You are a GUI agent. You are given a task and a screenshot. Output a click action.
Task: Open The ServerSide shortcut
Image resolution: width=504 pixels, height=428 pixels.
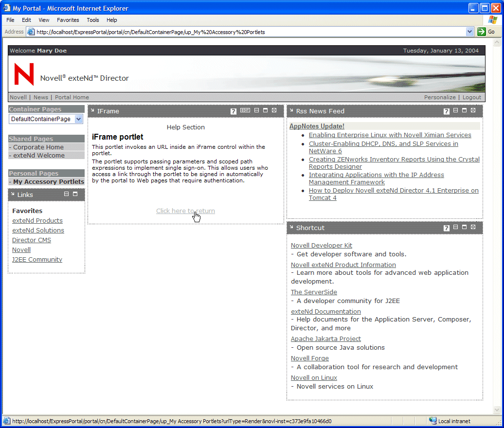pyautogui.click(x=314, y=292)
